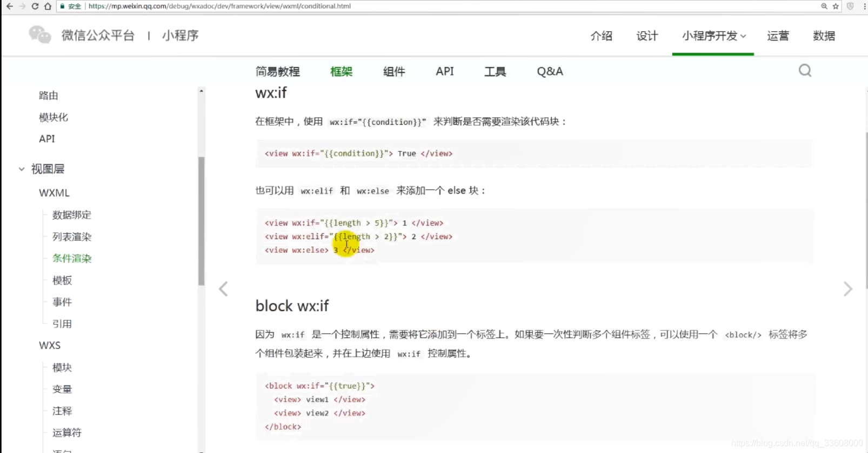The height and width of the screenshot is (453, 868).
Task: Click the block wx:if true code line
Action: pos(319,386)
